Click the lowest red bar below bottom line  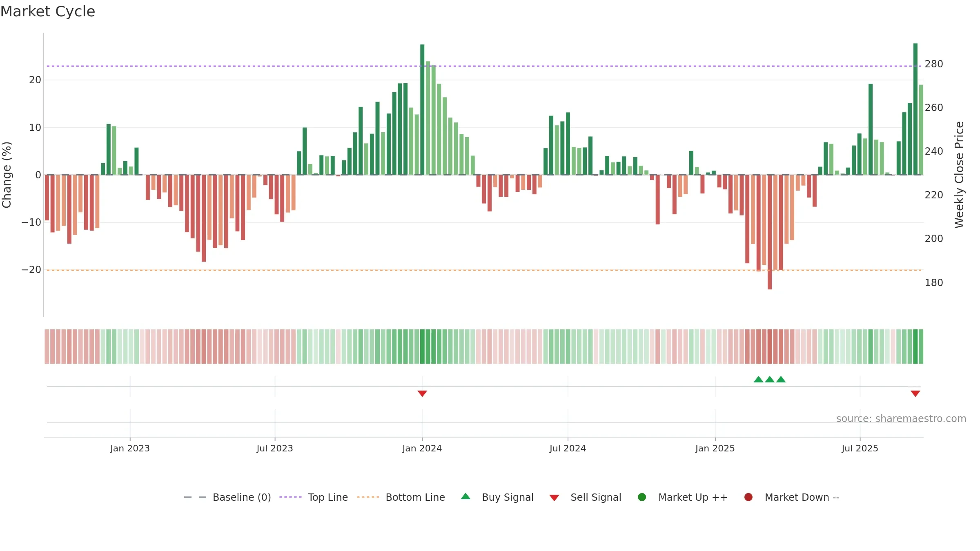[x=770, y=232]
